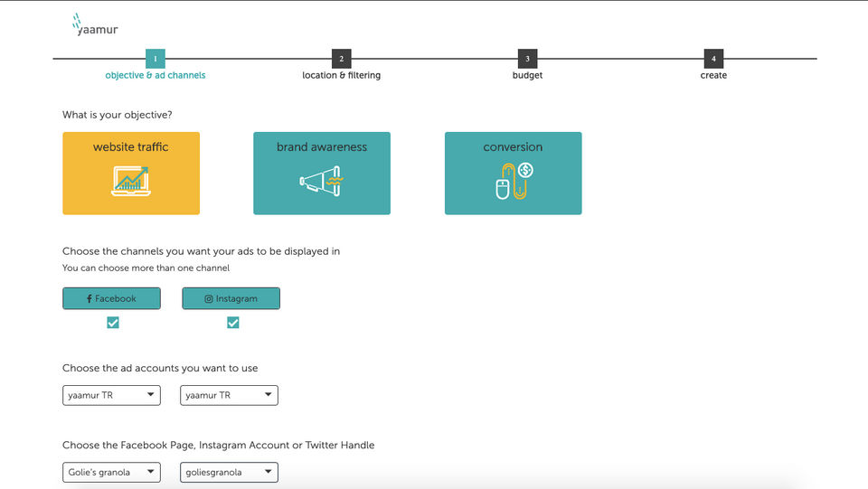Open the Golie's granola Facebook page dropdown
This screenshot has width=868, height=489.
click(112, 472)
